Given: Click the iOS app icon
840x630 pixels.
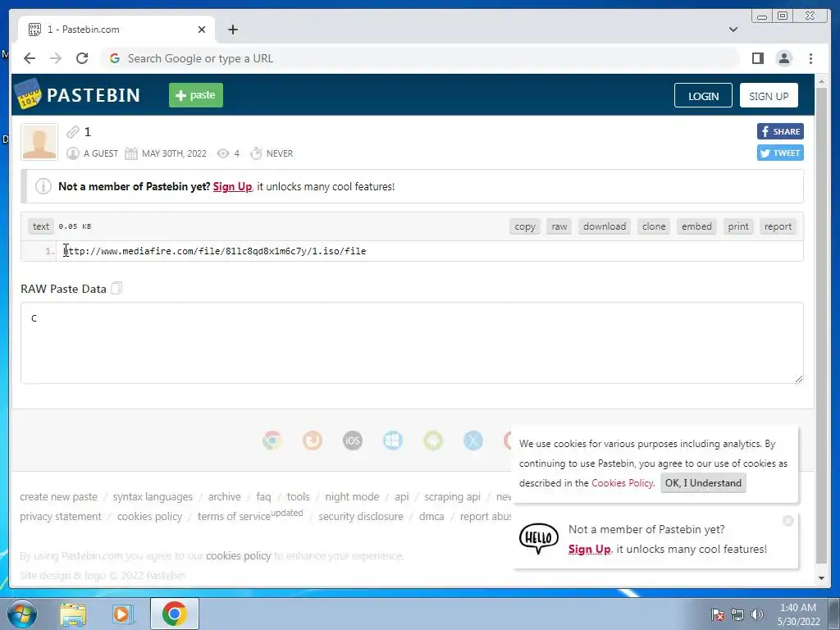Looking at the screenshot, I should pyautogui.click(x=353, y=441).
